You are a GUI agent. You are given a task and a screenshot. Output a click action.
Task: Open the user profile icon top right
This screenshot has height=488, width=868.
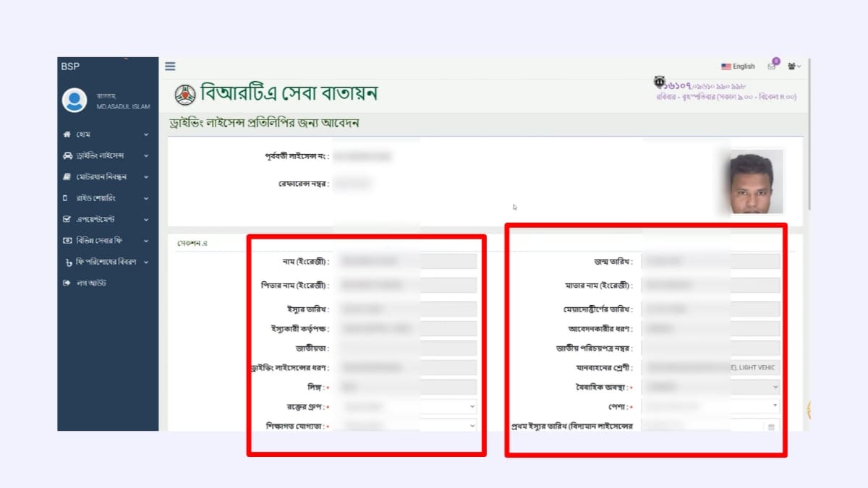tap(792, 66)
